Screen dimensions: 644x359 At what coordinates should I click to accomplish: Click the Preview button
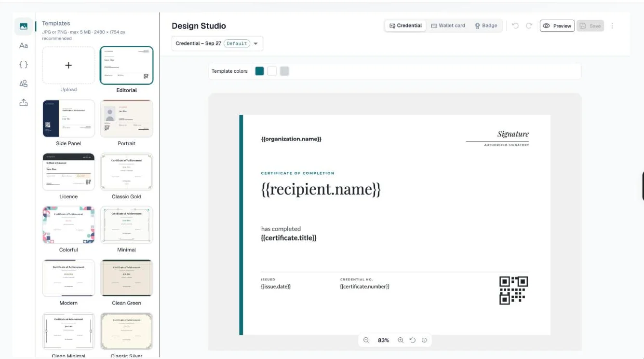click(557, 26)
